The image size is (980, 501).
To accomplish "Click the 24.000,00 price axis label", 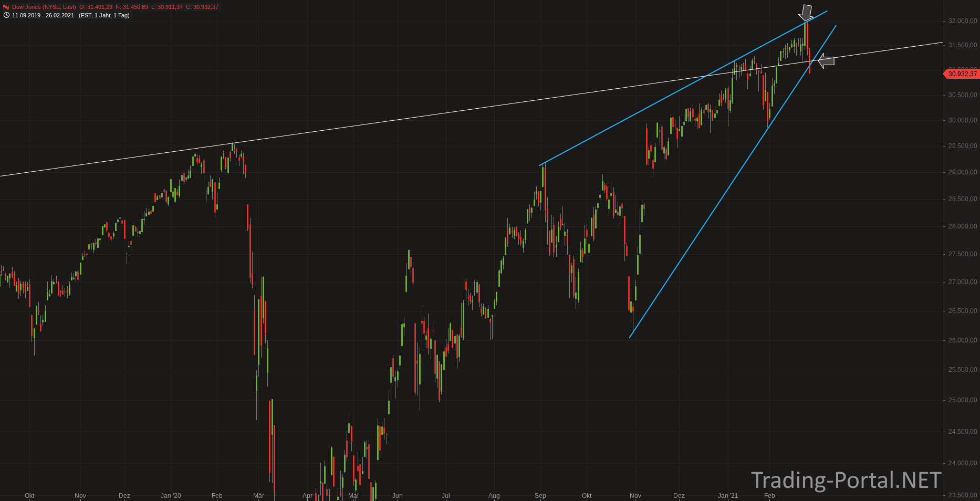I will pos(962,463).
